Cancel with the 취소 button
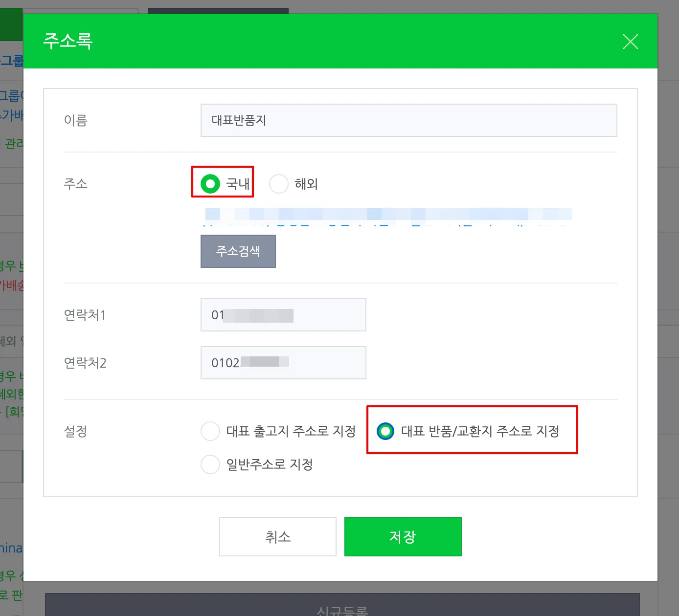This screenshot has height=616, width=679. (x=277, y=537)
